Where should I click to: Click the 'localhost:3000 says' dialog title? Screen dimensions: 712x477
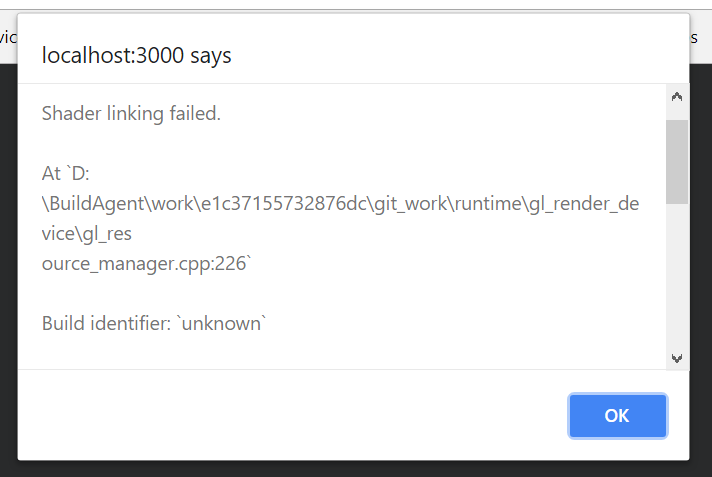pyautogui.click(x=136, y=55)
